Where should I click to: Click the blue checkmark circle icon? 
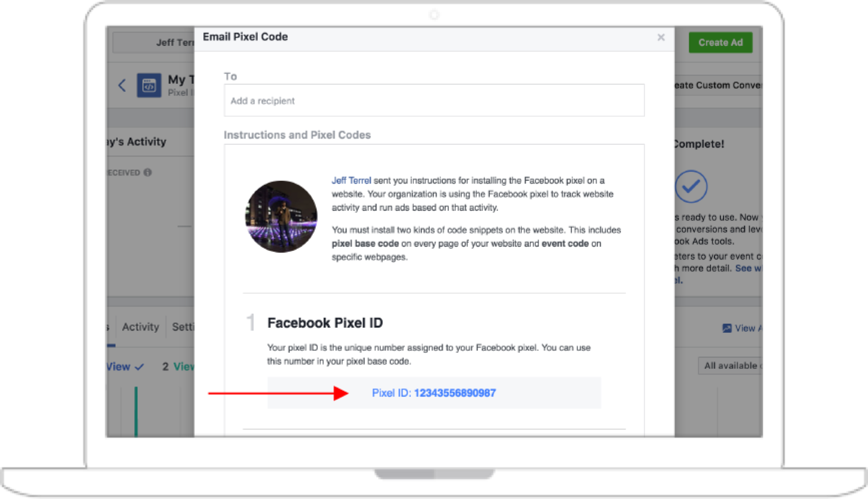[x=691, y=187]
